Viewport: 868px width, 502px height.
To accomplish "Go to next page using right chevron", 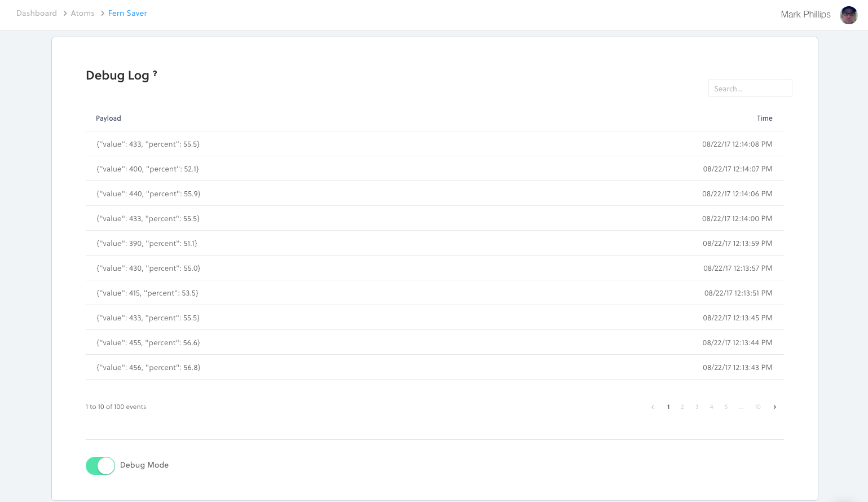I will click(x=774, y=407).
